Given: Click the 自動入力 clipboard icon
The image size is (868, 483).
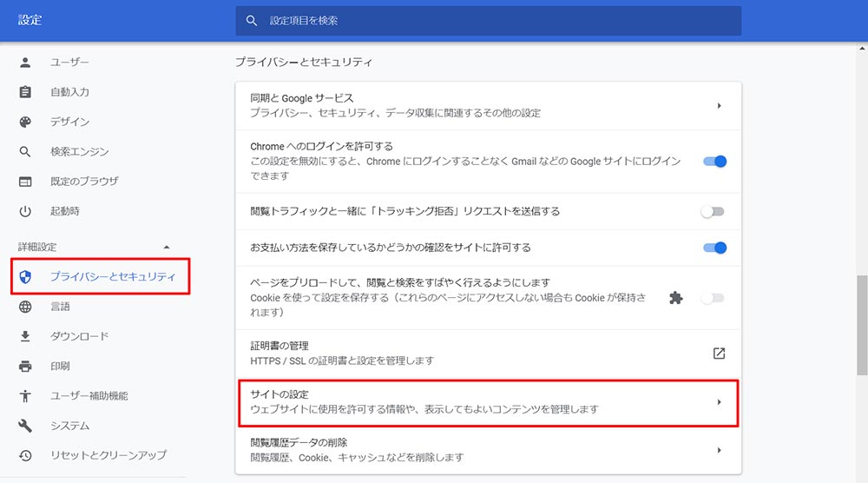Looking at the screenshot, I should (x=25, y=92).
